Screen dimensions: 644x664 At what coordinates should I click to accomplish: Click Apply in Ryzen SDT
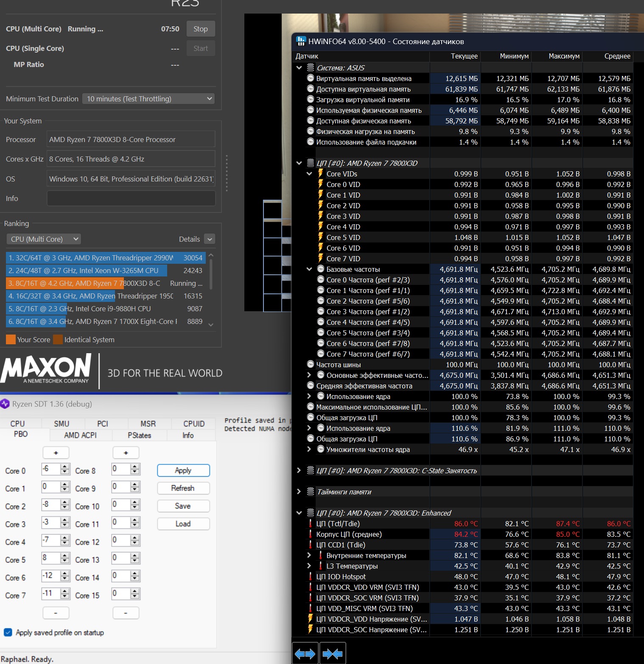[183, 470]
